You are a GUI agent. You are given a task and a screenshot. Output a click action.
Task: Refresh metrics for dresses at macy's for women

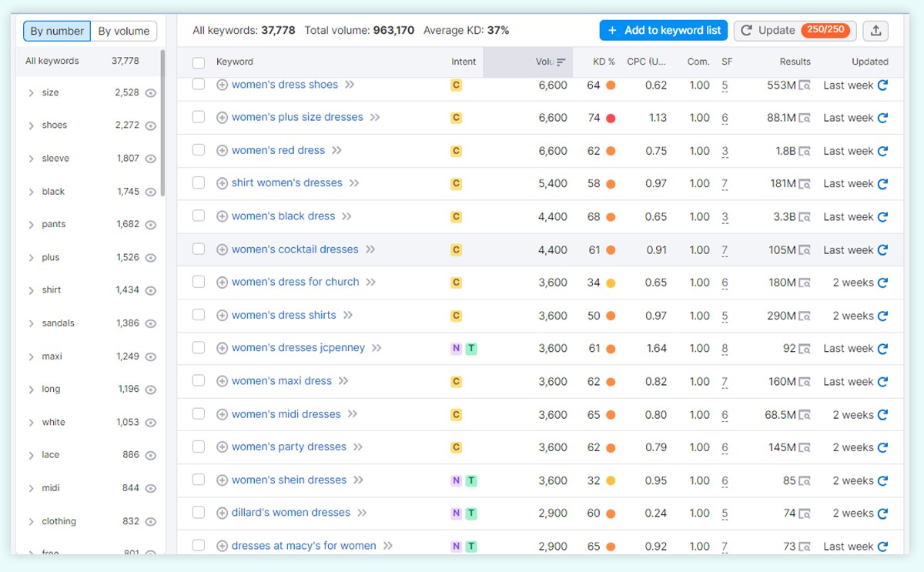tap(882, 547)
